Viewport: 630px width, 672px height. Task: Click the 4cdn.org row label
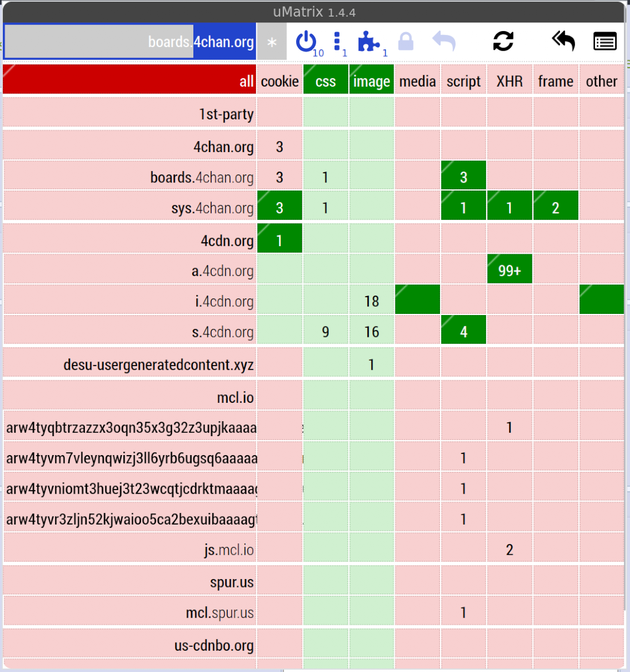click(130, 239)
